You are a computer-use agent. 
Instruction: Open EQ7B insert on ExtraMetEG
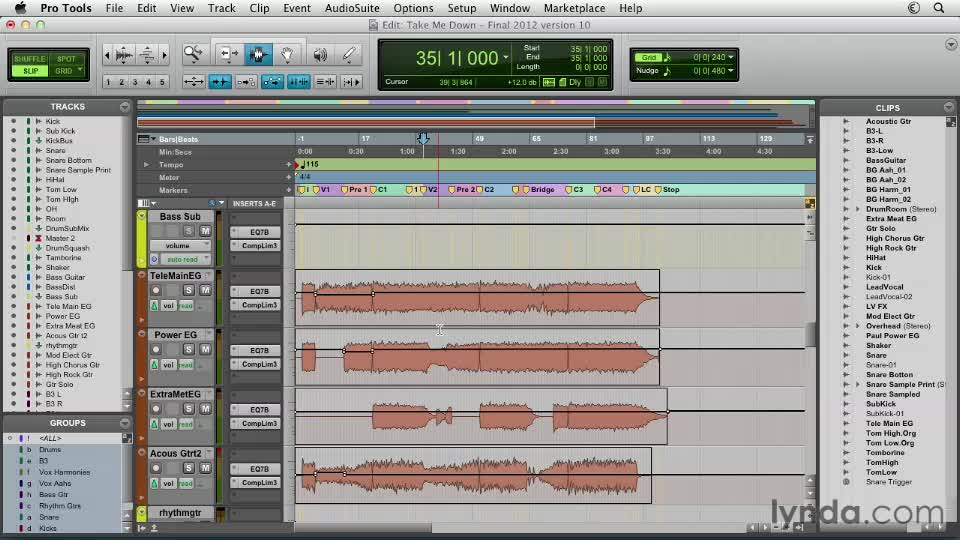coord(257,410)
